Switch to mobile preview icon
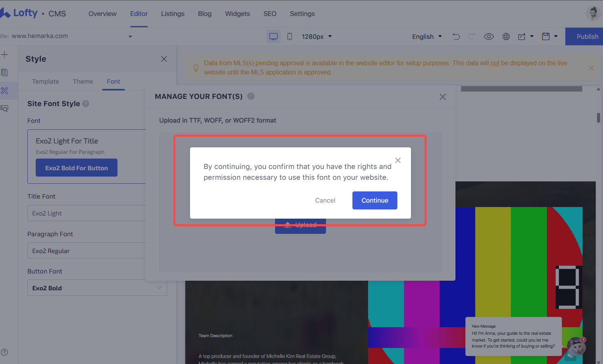 (289, 36)
